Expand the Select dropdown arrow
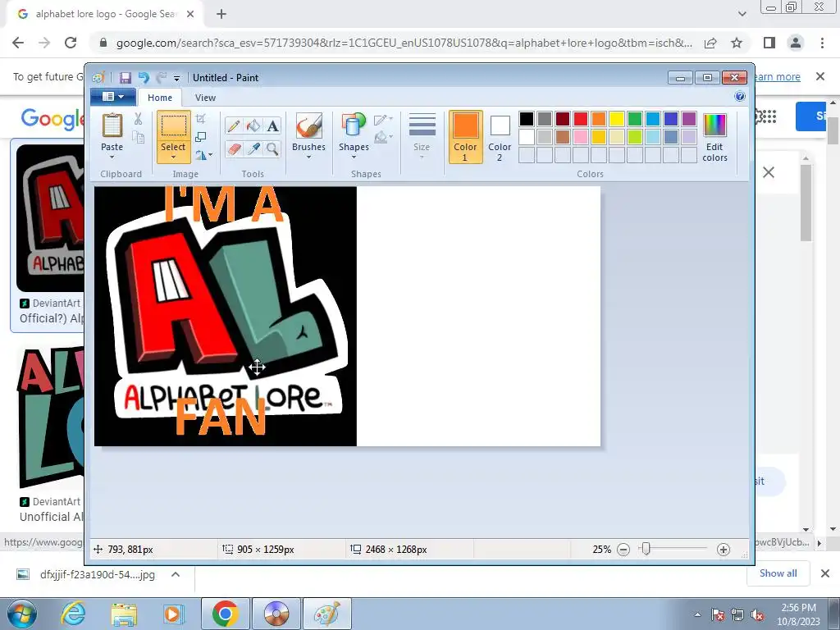The height and width of the screenshot is (630, 840). 173,157
